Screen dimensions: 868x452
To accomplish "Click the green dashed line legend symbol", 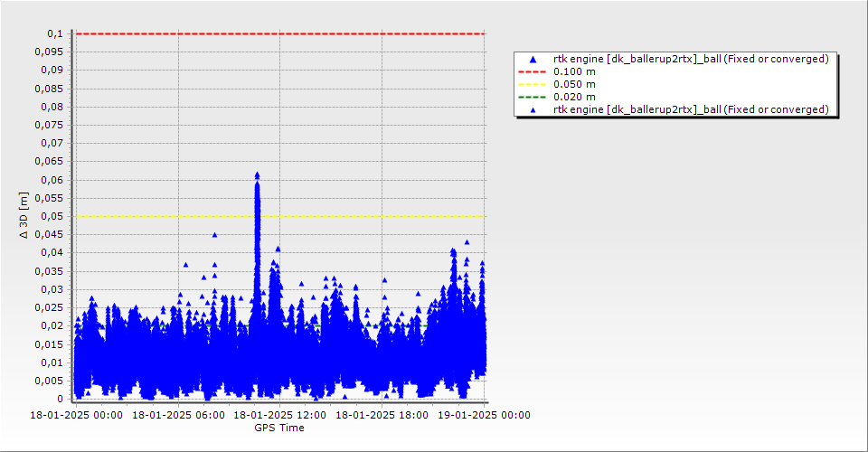I will coord(533,97).
